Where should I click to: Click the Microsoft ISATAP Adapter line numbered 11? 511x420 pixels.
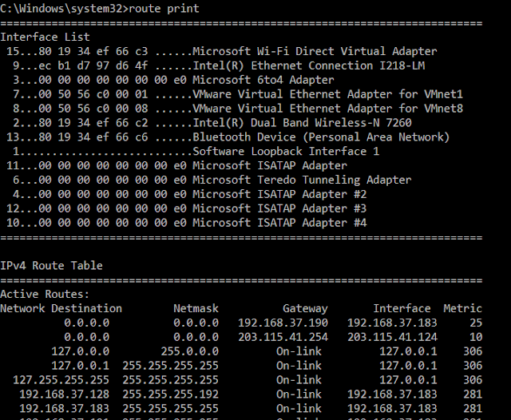pyautogui.click(x=176, y=166)
